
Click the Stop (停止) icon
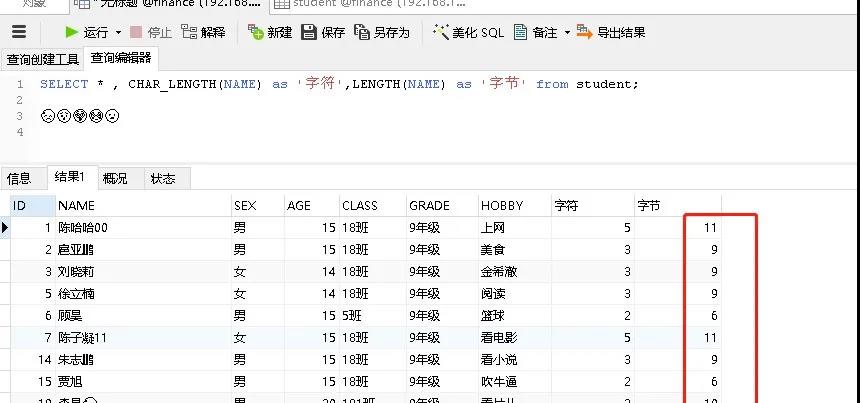[x=136, y=32]
